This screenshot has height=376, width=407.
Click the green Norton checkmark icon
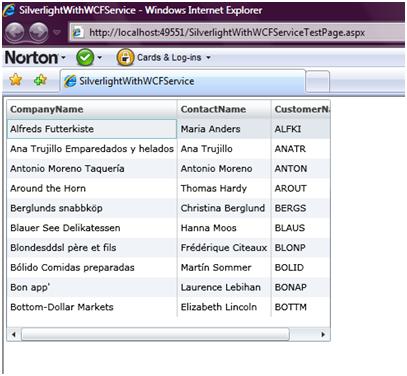pyautogui.click(x=85, y=58)
